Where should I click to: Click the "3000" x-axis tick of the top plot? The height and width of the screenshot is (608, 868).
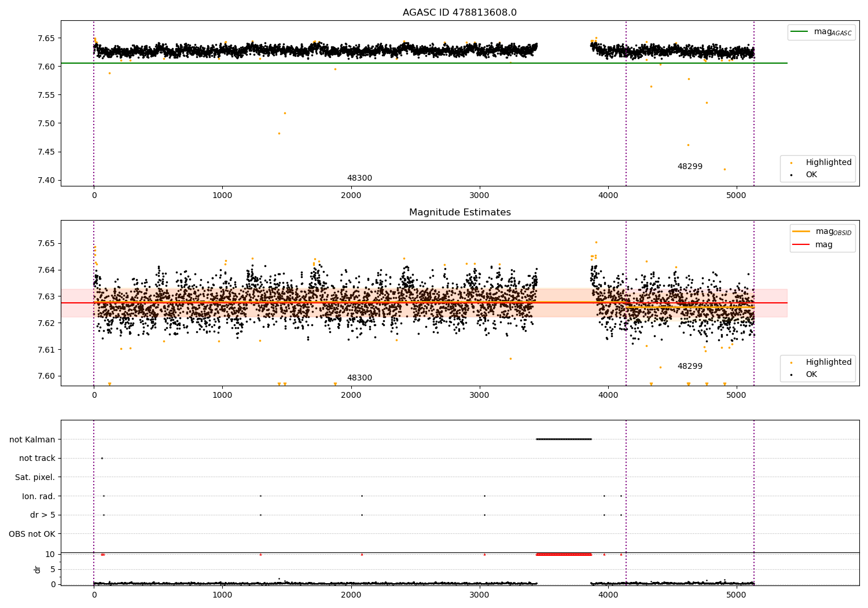(480, 196)
